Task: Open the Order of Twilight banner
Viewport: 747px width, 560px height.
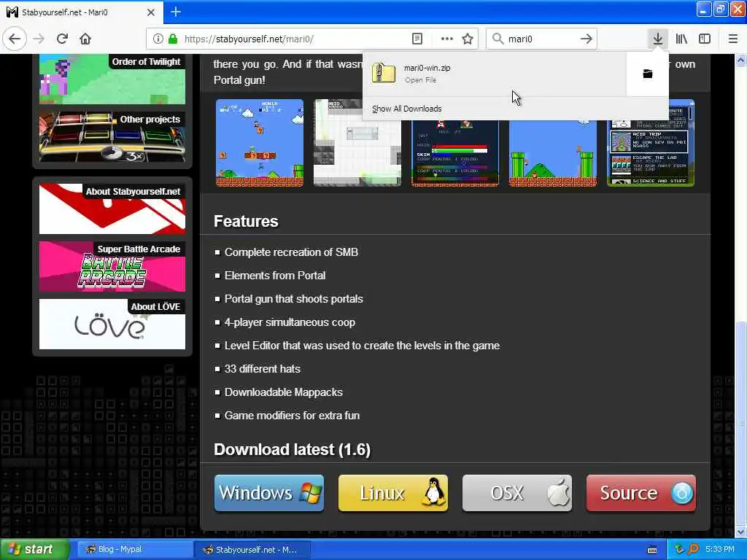Action: (112, 79)
